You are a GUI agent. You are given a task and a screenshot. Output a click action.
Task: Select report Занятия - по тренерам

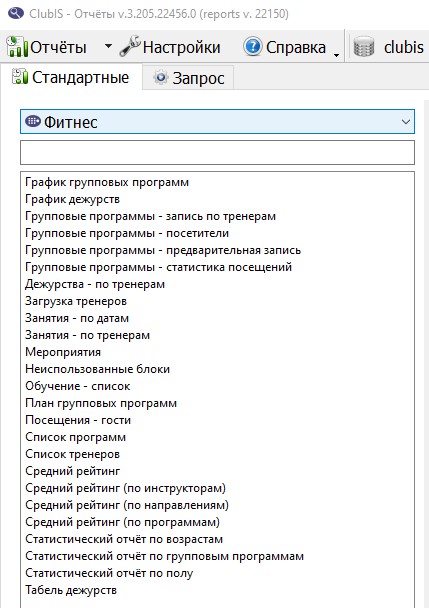click(x=87, y=335)
